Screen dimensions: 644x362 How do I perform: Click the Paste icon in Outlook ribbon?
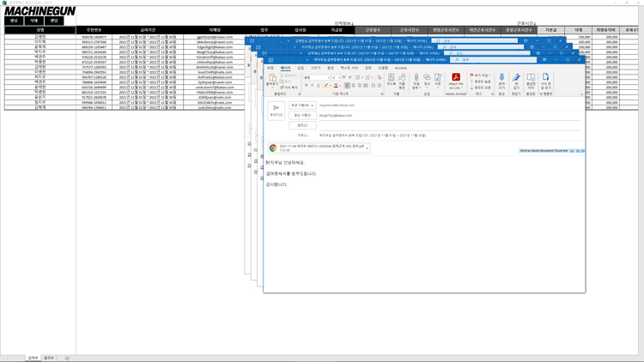point(272,78)
